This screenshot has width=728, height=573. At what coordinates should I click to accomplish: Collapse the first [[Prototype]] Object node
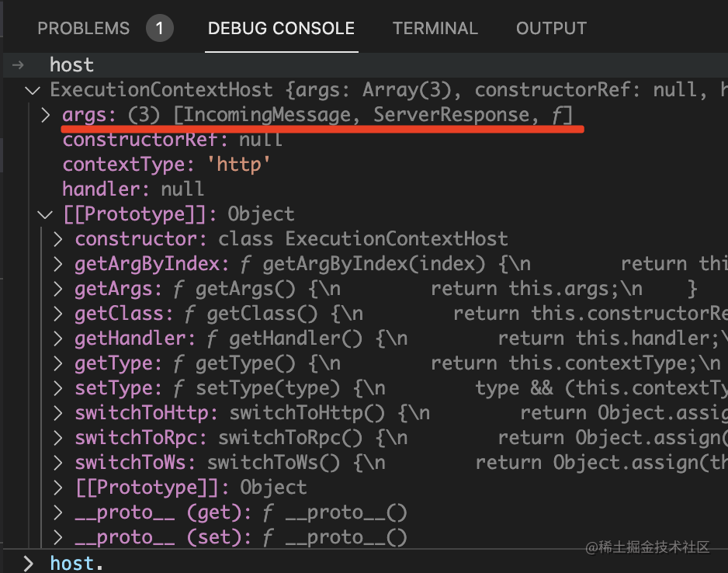point(46,214)
